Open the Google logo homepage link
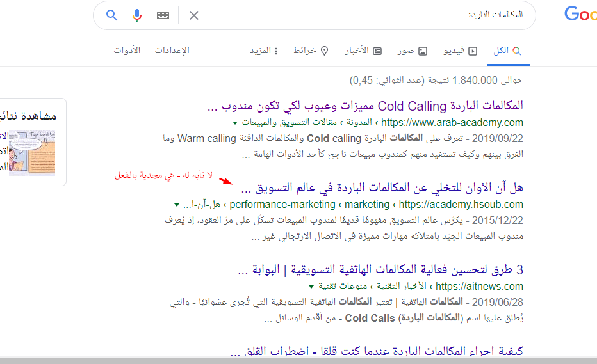 (x=580, y=14)
